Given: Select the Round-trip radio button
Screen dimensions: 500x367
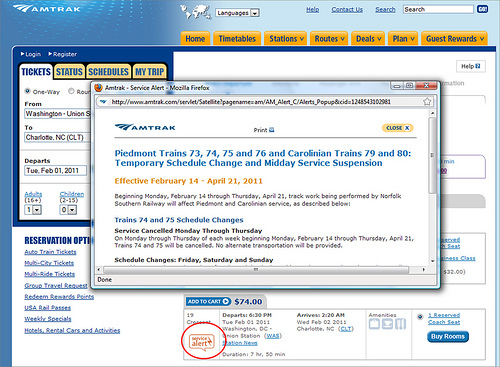Looking at the screenshot, I should (x=71, y=91).
